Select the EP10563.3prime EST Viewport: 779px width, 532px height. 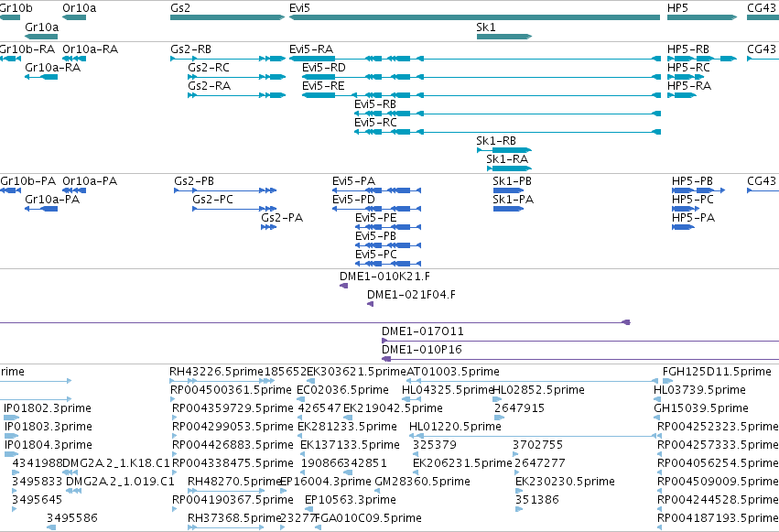point(308,509)
